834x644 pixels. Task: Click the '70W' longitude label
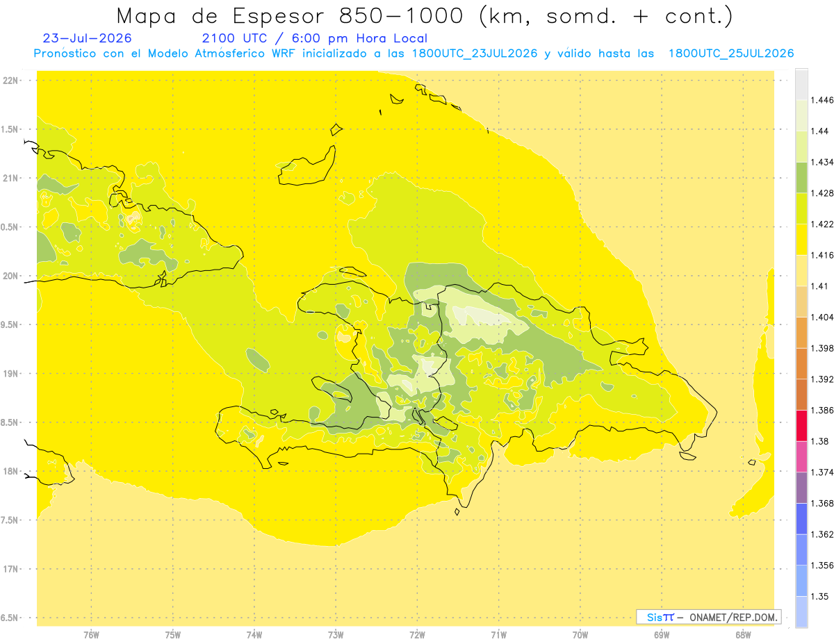pos(580,635)
